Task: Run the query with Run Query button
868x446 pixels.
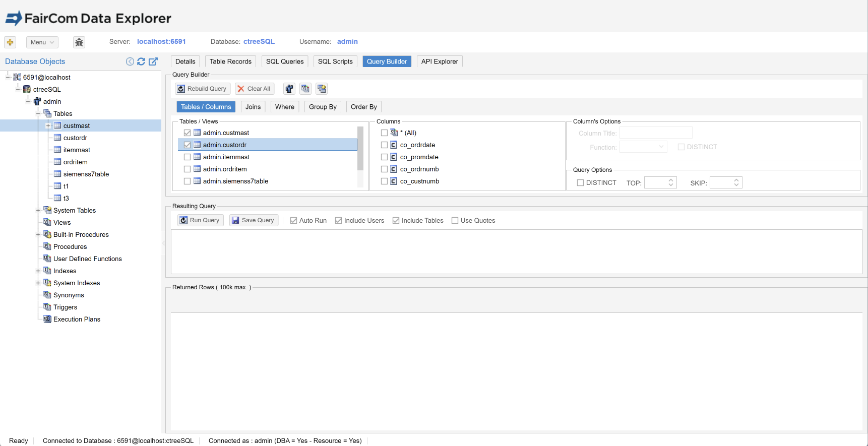Action: pyautogui.click(x=201, y=220)
